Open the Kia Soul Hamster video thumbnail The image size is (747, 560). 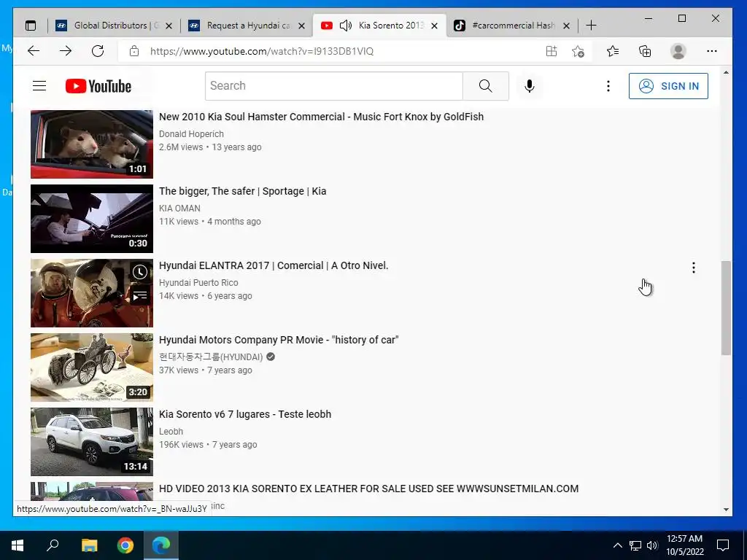click(92, 144)
